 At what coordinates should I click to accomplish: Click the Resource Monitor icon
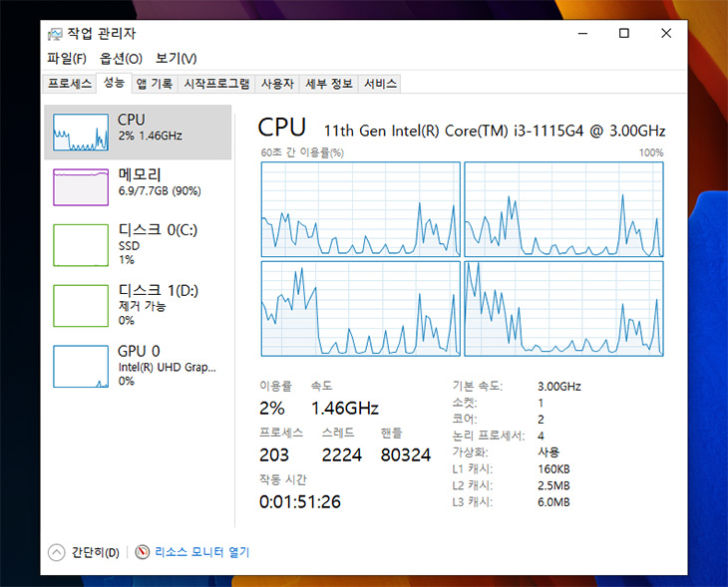point(142,552)
